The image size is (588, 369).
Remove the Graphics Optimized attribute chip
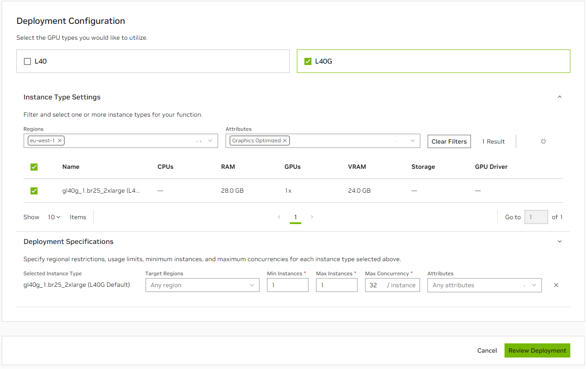pyautogui.click(x=285, y=141)
